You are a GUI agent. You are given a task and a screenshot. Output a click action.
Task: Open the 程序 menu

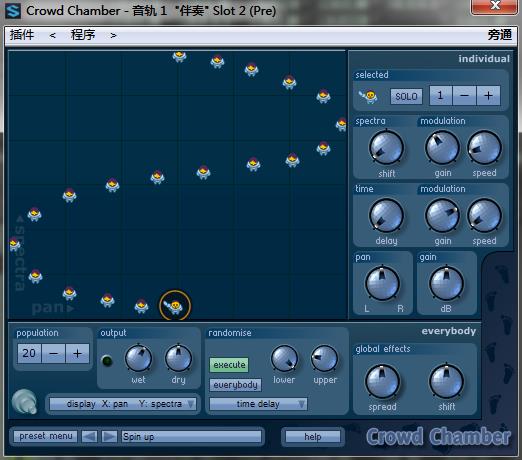(83, 35)
